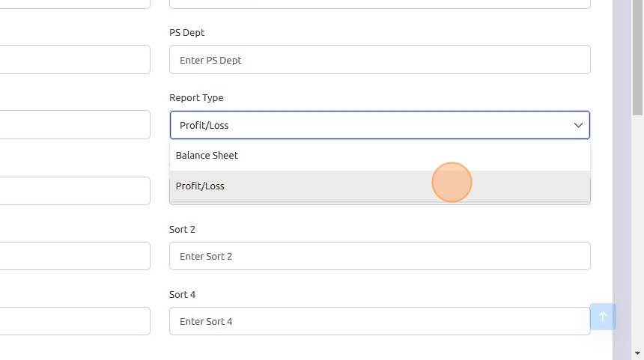Click the left-column field beside Sort 2
The width and height of the screenshot is (644, 360).
(75, 256)
